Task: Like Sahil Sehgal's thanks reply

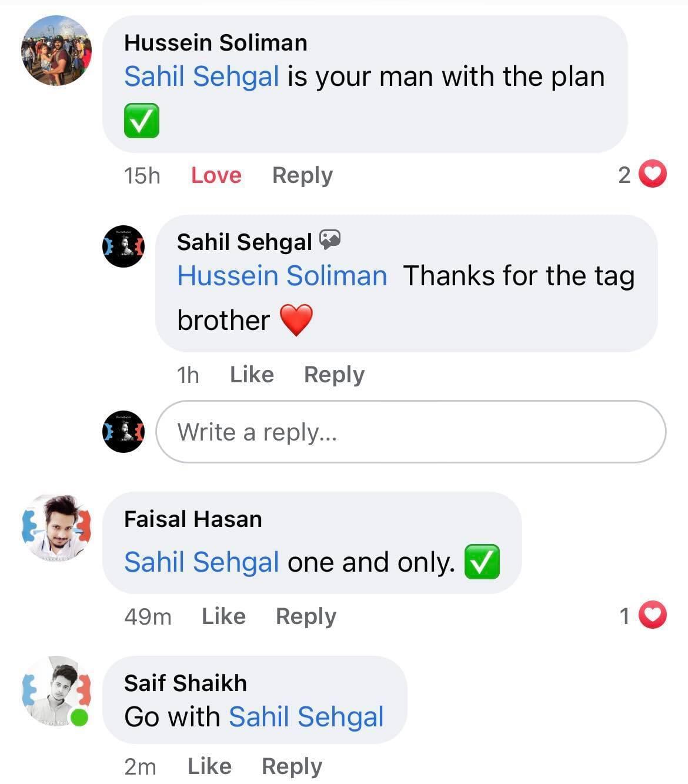Action: coord(252,375)
